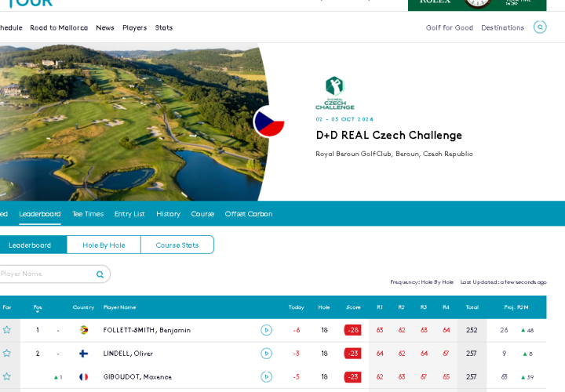Image resolution: width=565 pixels, height=392 pixels.
Task: Go to Destinations page
Action: [x=503, y=27]
